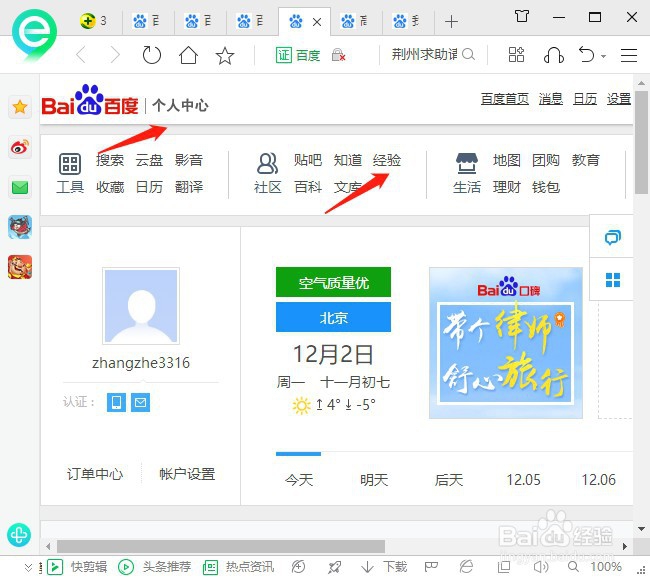Open 帐户设置

point(187,473)
